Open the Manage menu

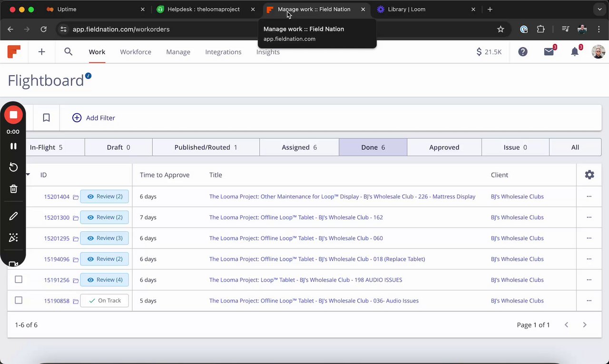click(x=178, y=52)
